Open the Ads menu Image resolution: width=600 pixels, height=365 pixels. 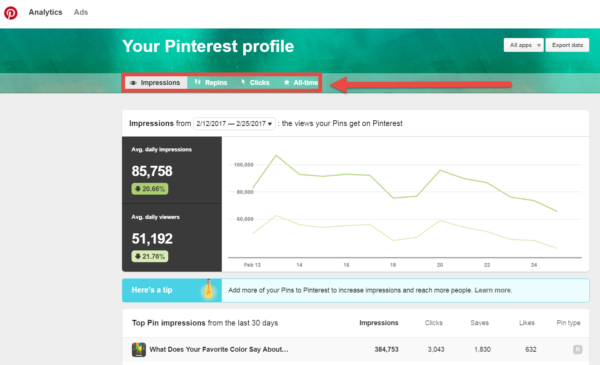[81, 12]
